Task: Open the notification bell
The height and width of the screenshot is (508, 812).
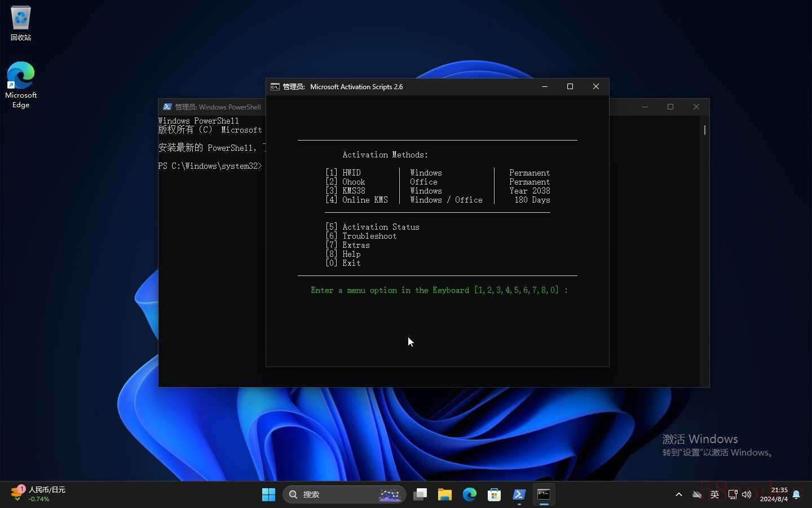Action: [x=796, y=494]
